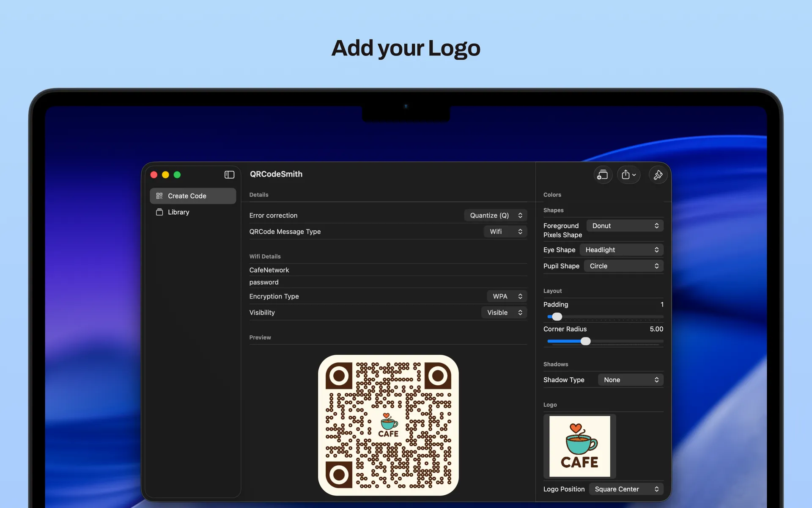The width and height of the screenshot is (812, 508).
Task: Open the share export menu button
Action: [x=628, y=175]
